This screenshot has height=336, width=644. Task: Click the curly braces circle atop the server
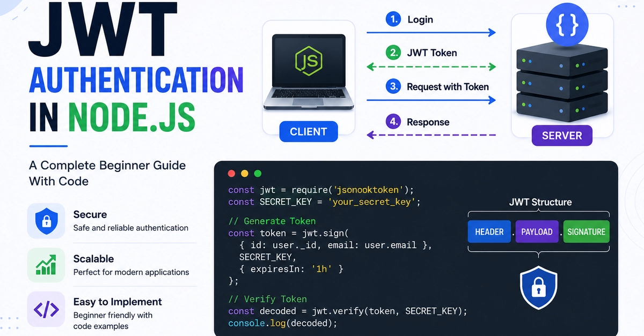click(x=566, y=25)
